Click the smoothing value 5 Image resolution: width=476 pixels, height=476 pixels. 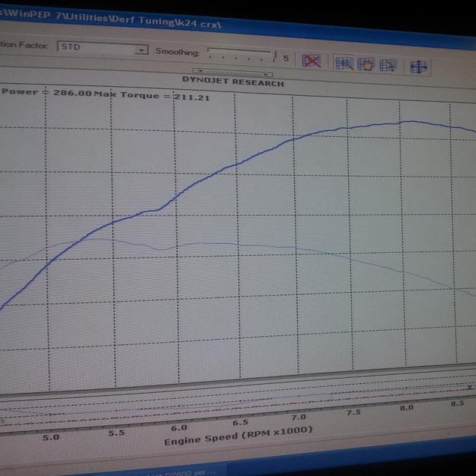tap(286, 58)
